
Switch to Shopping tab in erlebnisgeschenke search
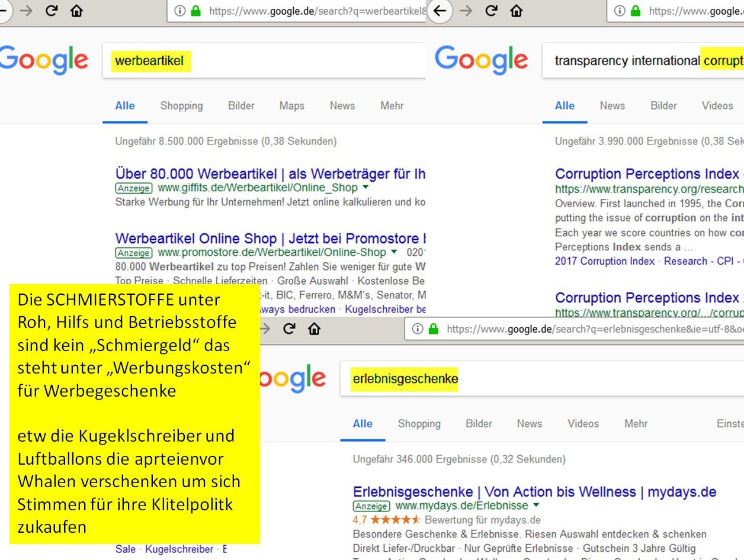419,424
